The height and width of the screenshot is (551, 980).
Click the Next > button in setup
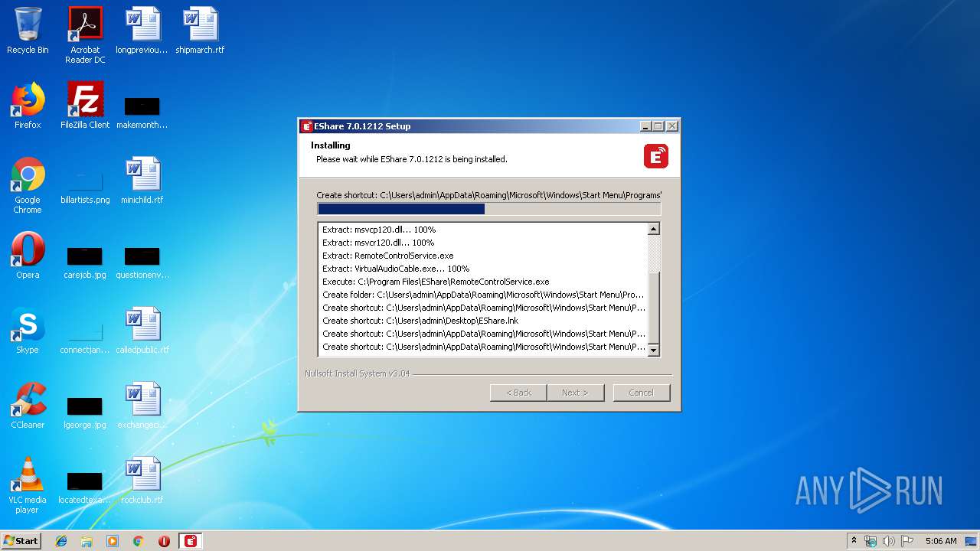[x=575, y=393]
